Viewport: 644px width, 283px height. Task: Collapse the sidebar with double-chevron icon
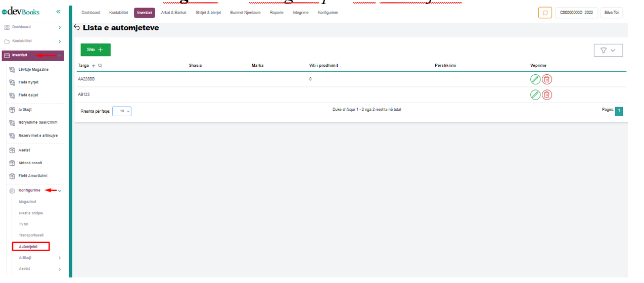[x=59, y=12]
